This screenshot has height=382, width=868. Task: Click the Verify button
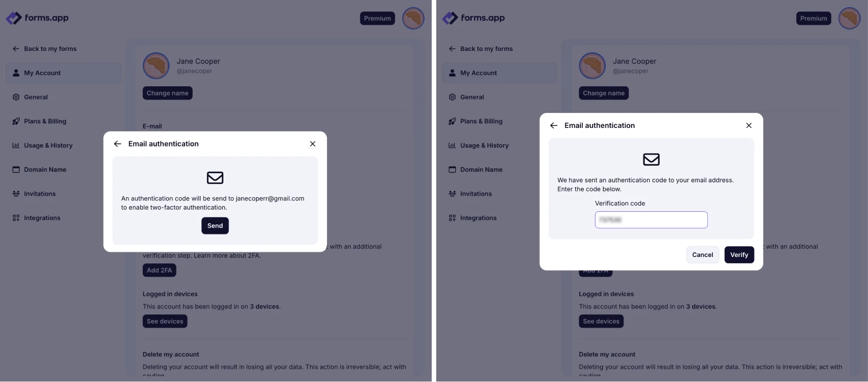(x=739, y=255)
